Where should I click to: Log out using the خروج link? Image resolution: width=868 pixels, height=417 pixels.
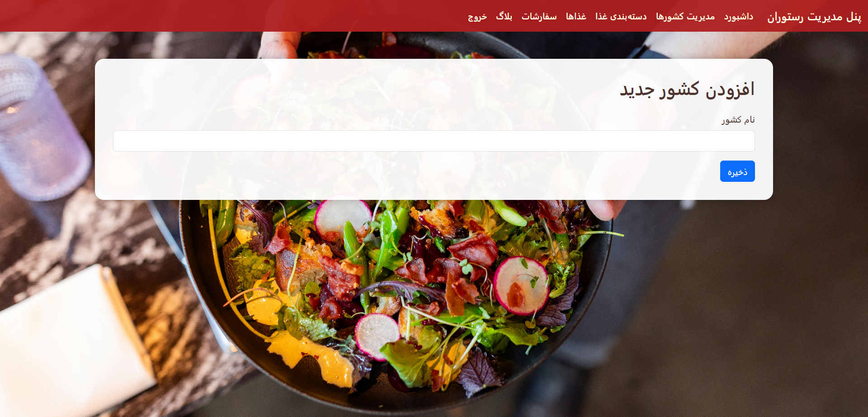pos(477,16)
